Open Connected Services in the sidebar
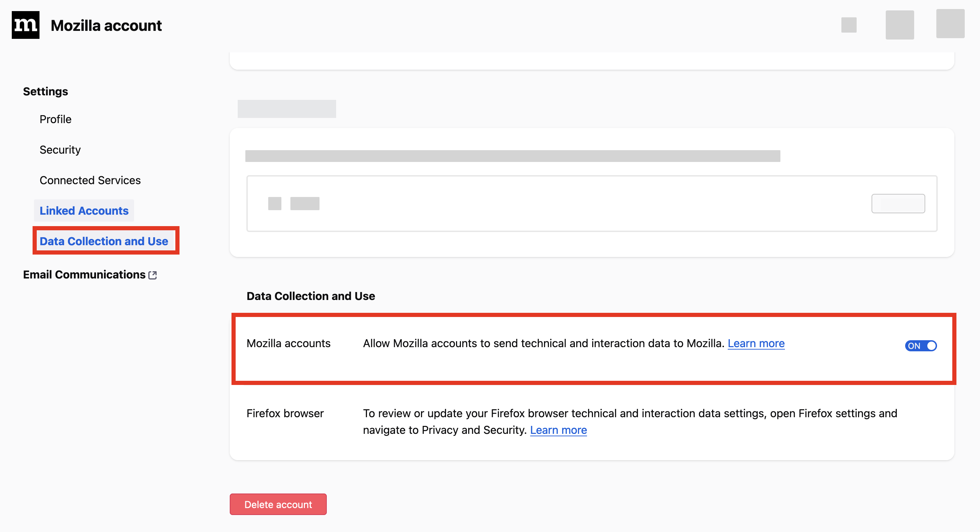Viewport: 980px width, 532px height. pyautogui.click(x=90, y=180)
